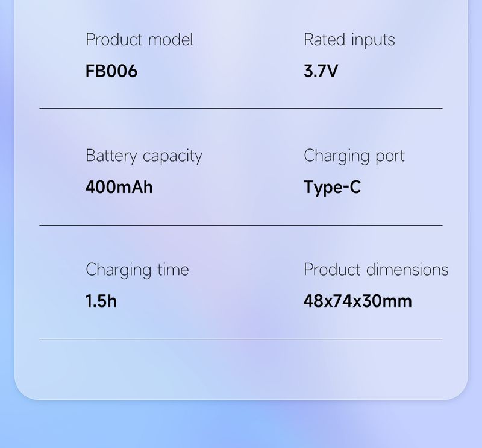The image size is (482, 448).
Task: Select the FB006 model number text
Action: tap(111, 71)
